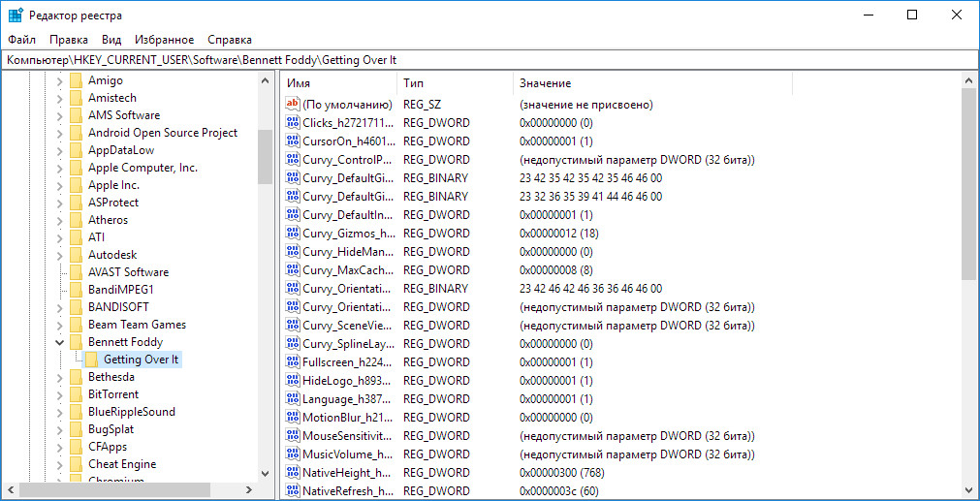
Task: Open the Избранное menu
Action: pyautogui.click(x=165, y=40)
